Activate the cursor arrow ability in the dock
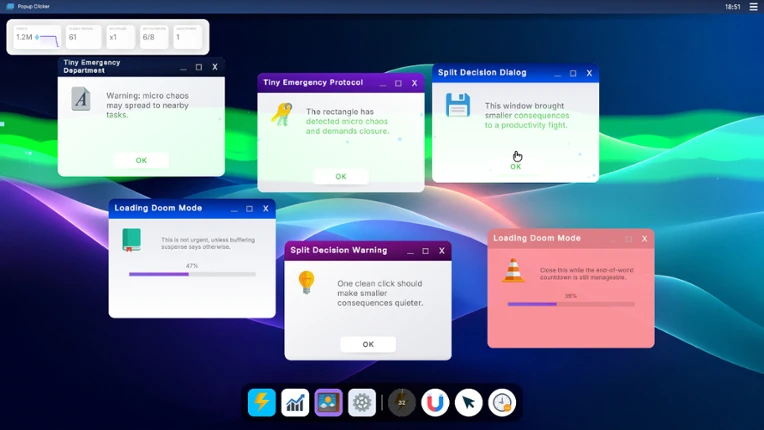The image size is (764, 430). (x=468, y=402)
